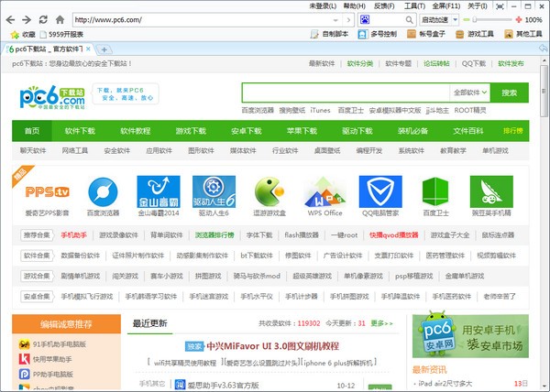Click the red plus zoom-in icon

pyautogui.click(x=519, y=19)
